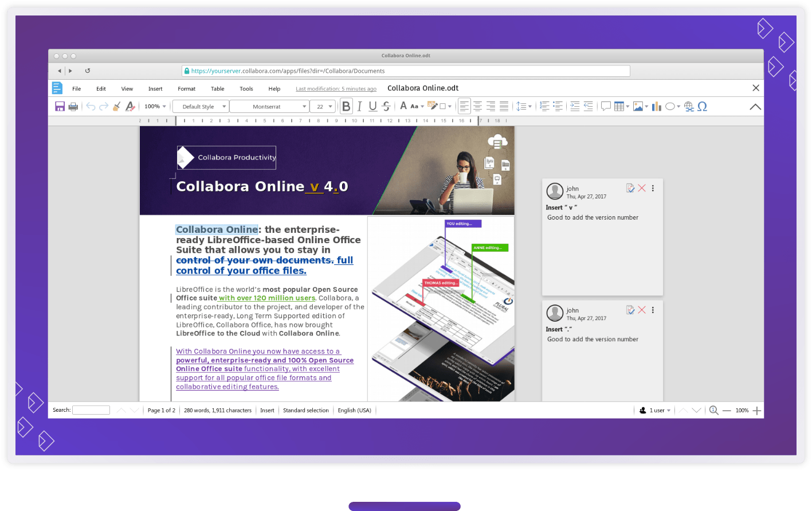Screen dimensions: 812x511
Task: Insert an image
Action: pyautogui.click(x=638, y=106)
